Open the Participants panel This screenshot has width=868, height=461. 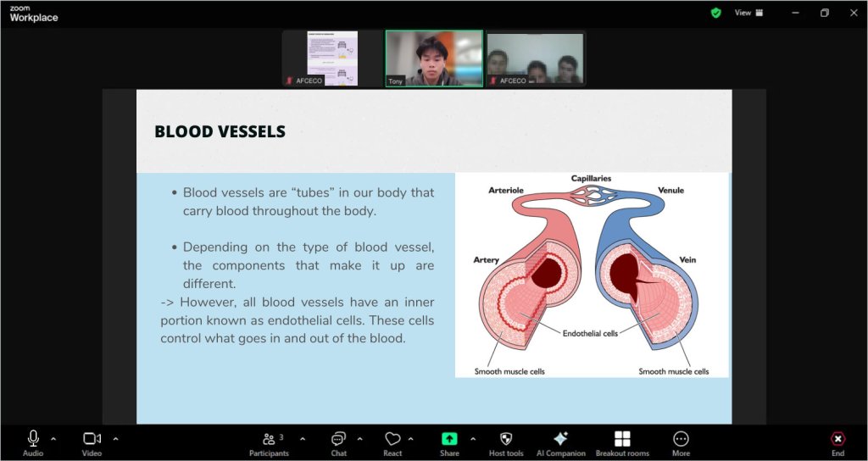269,443
